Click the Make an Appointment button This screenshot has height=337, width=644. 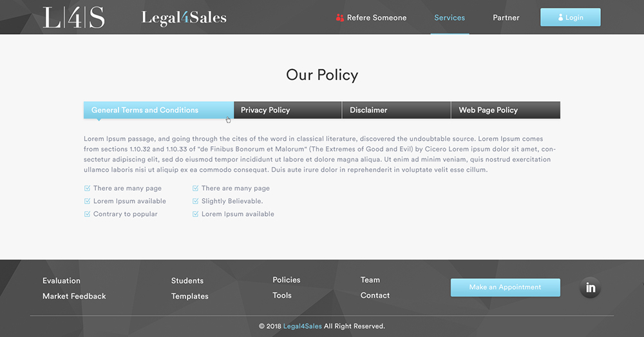[x=505, y=287]
